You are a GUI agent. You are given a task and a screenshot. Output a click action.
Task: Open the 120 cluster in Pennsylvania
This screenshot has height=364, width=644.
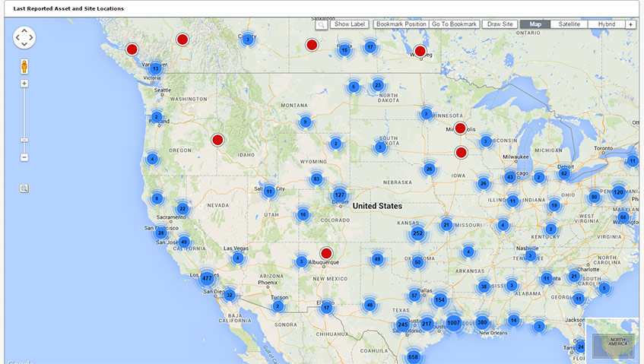pos(619,192)
